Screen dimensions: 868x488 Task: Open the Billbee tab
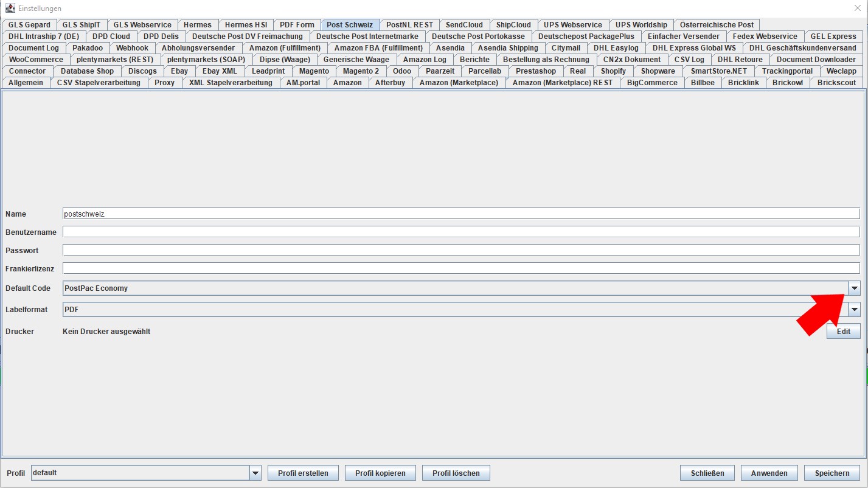tap(703, 83)
